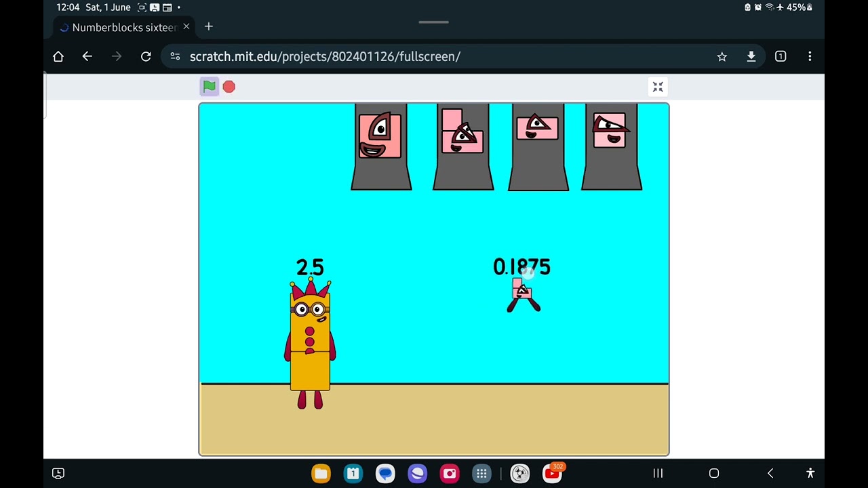Select the square-face block in first tower
868x488 pixels.
(x=380, y=136)
